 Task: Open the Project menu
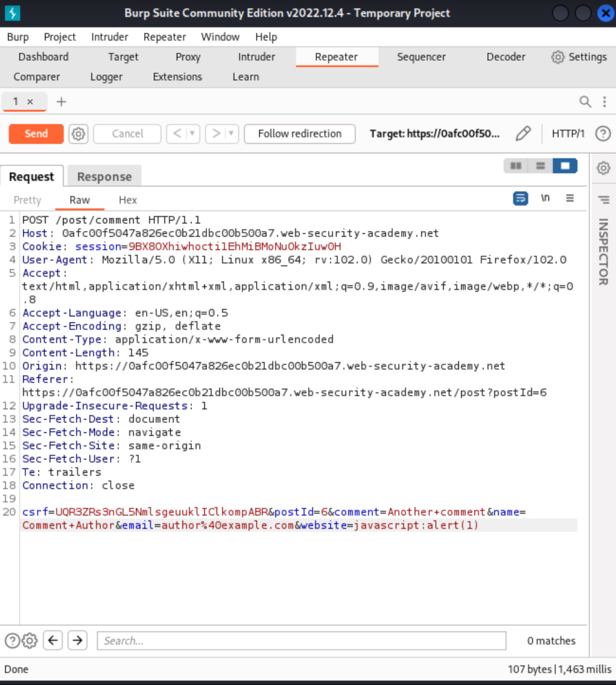60,37
